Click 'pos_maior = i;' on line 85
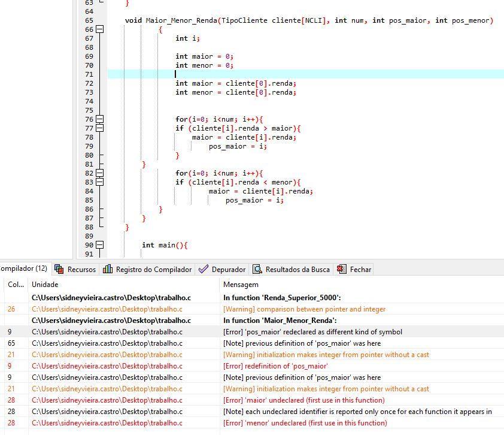Image resolution: width=504 pixels, height=435 pixels. (254, 201)
